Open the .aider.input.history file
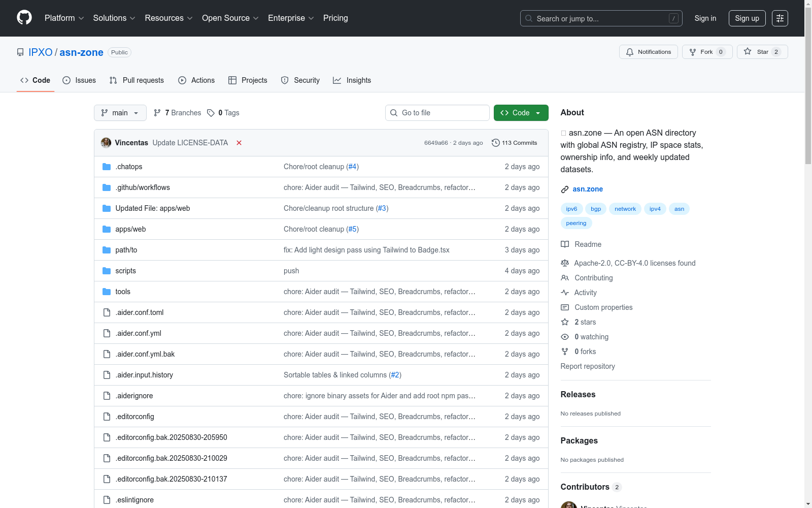 point(144,375)
